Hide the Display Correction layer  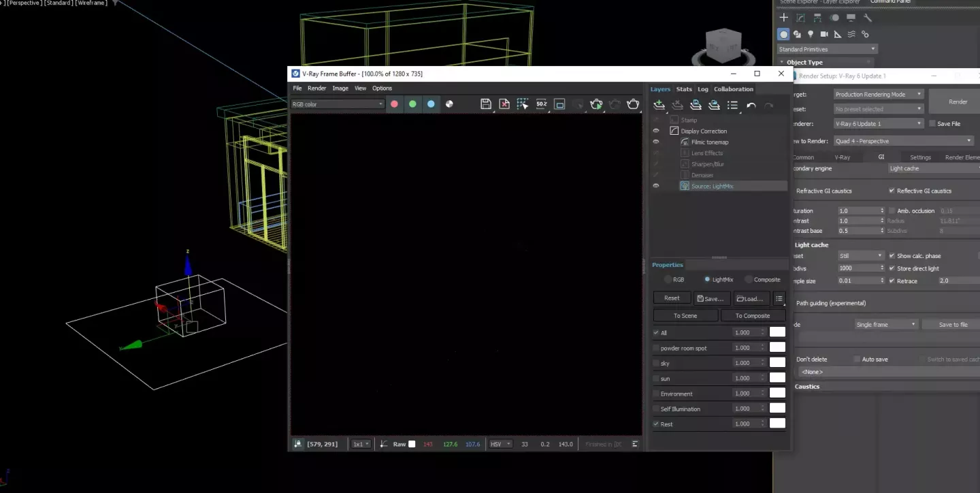pyautogui.click(x=656, y=131)
